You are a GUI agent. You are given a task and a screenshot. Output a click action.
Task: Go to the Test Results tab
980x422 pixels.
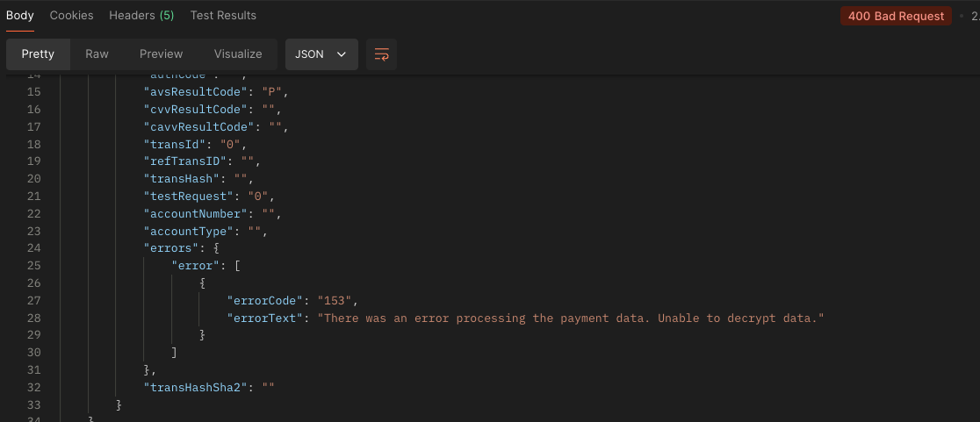pos(223,16)
